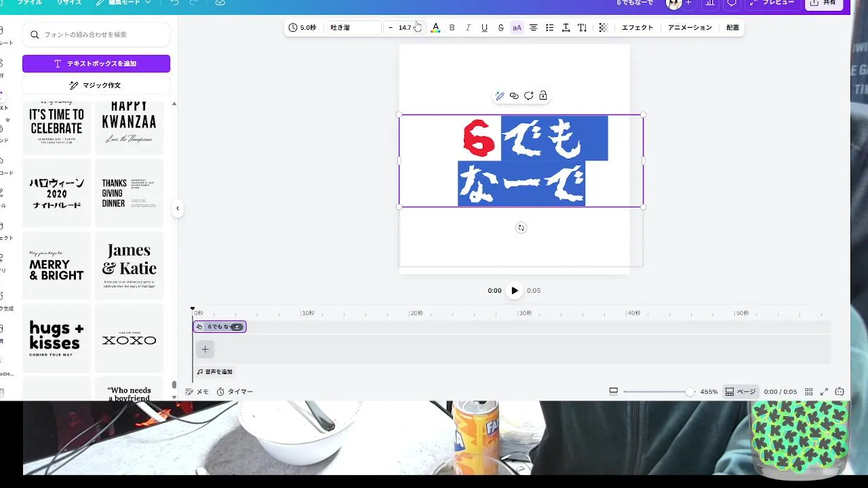This screenshot has height=488, width=868.
Task: Open the transparency checkerboard control
Action: (x=604, y=28)
